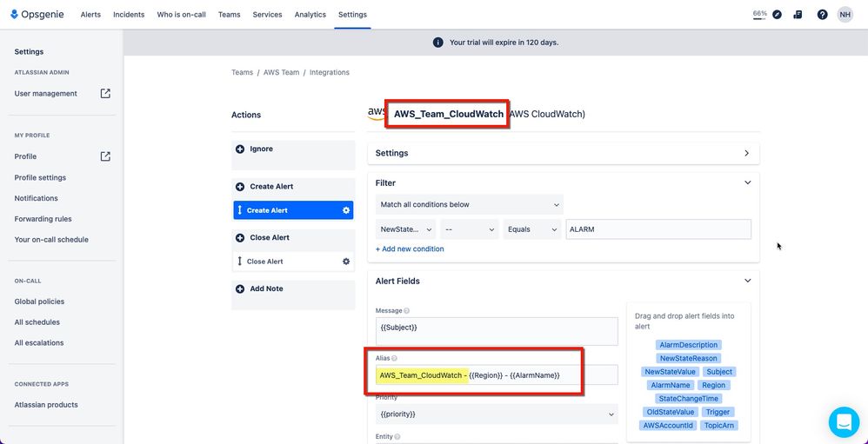868x444 pixels.
Task: Select the AlarmDescription field tag
Action: [x=688, y=345]
